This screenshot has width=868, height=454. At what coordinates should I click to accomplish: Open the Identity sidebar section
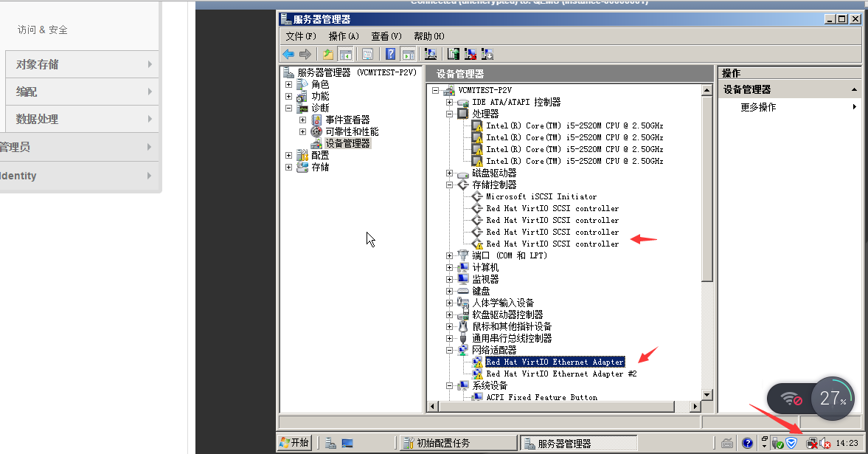[x=79, y=176]
